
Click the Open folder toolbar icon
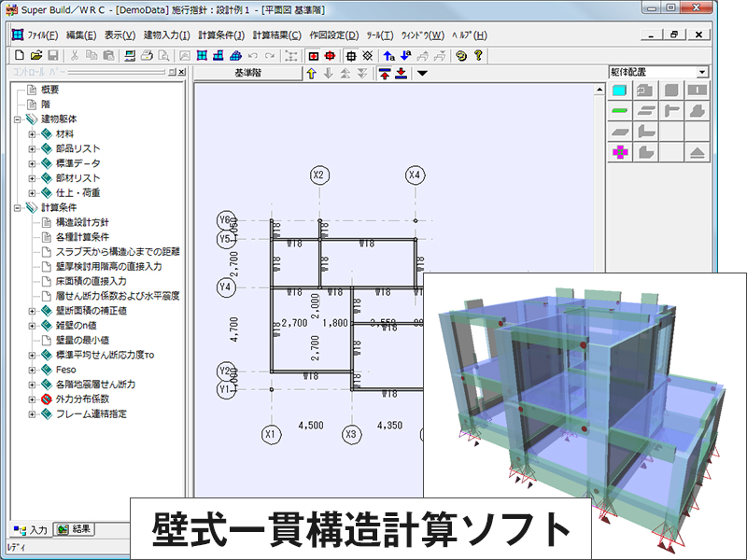click(35, 55)
